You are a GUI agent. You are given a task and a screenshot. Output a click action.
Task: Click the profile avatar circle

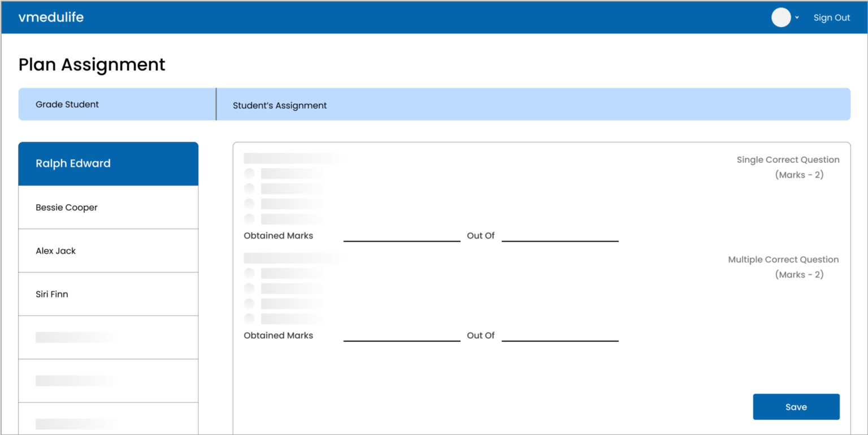click(781, 18)
